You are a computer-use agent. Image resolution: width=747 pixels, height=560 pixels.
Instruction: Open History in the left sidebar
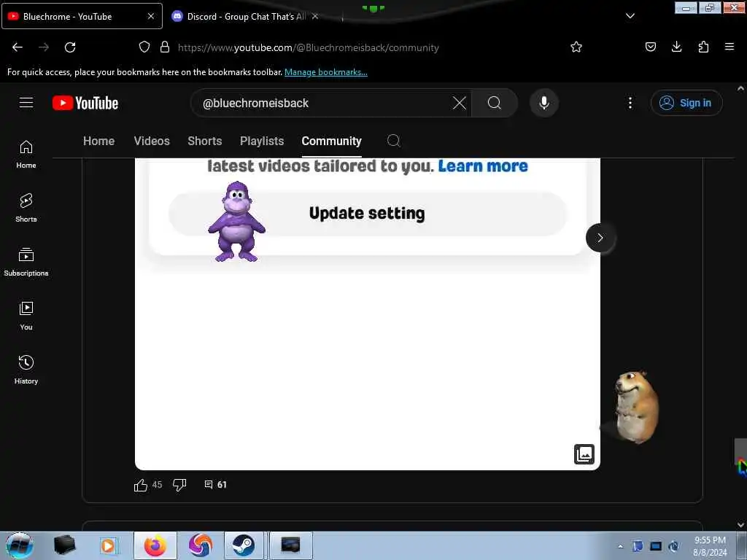click(26, 370)
